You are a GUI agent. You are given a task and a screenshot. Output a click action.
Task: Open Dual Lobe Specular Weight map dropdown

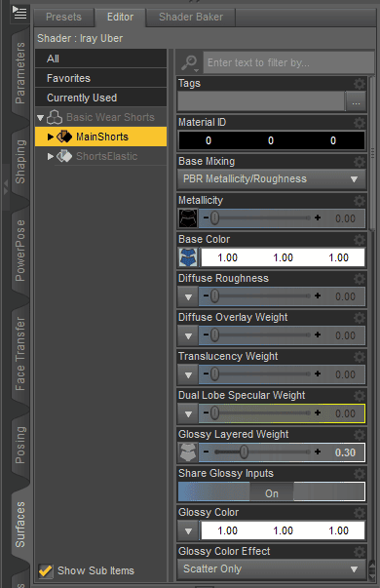[188, 414]
